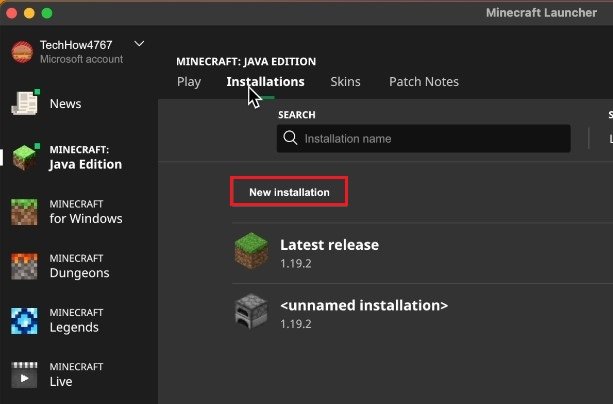This screenshot has height=404, width=613.
Task: Click the macOS green fullscreen button
Action: pos(46,14)
